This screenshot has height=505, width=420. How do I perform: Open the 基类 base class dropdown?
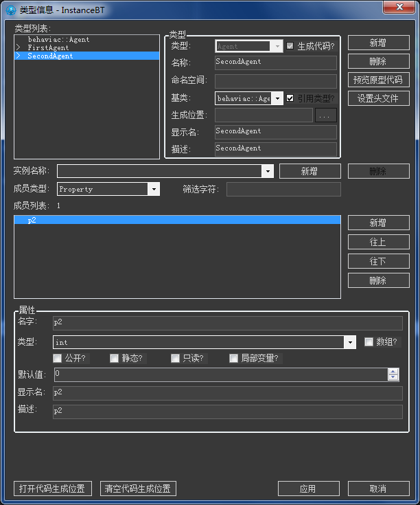(278, 98)
